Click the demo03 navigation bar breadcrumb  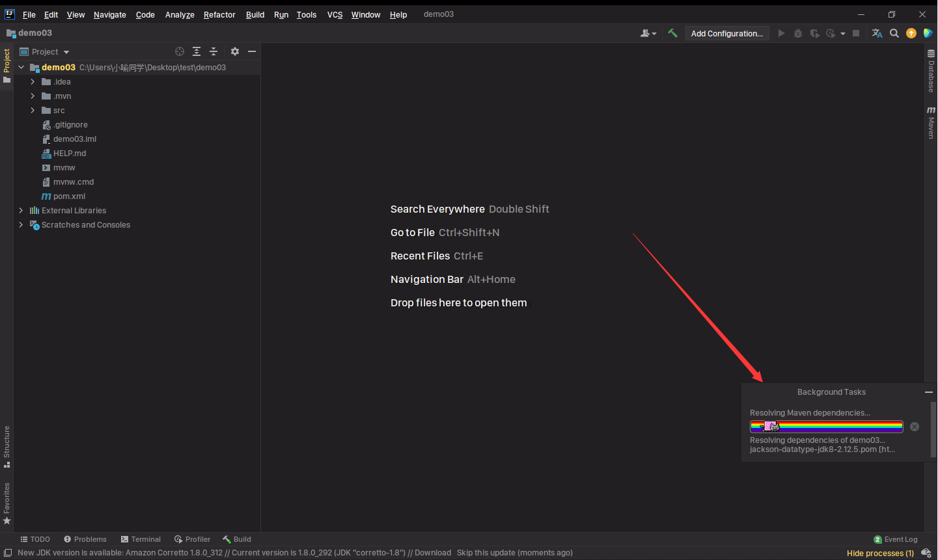point(29,33)
